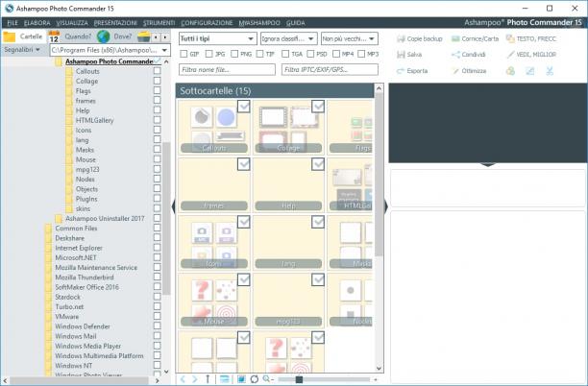Enable the GIF filter checkbox
This screenshot has width=588, height=386.
pos(184,54)
